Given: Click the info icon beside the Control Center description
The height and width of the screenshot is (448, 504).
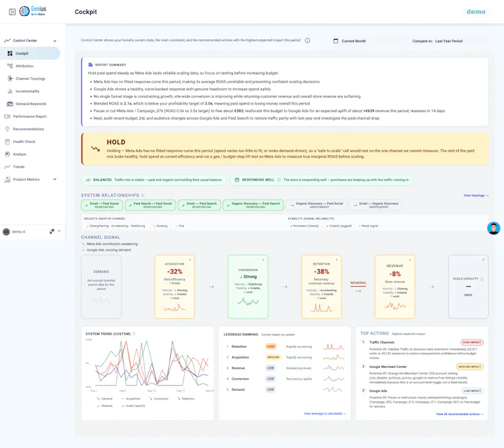Looking at the screenshot, I should [307, 40].
